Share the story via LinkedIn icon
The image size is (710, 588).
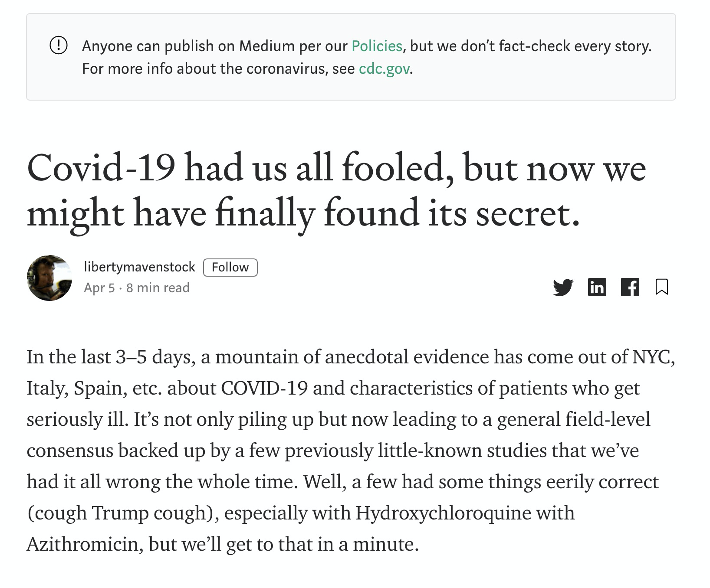pyautogui.click(x=597, y=287)
